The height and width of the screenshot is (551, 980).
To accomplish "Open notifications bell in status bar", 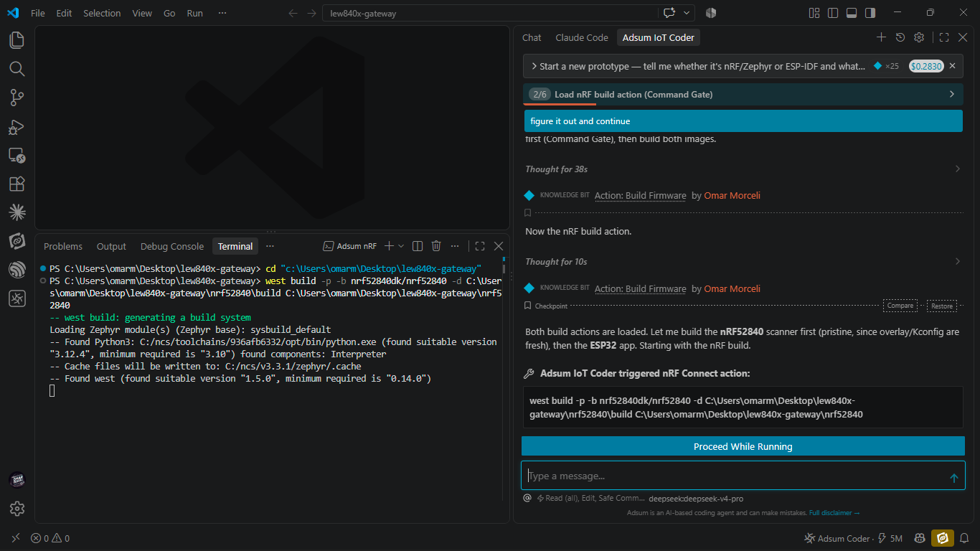I will coord(965,538).
